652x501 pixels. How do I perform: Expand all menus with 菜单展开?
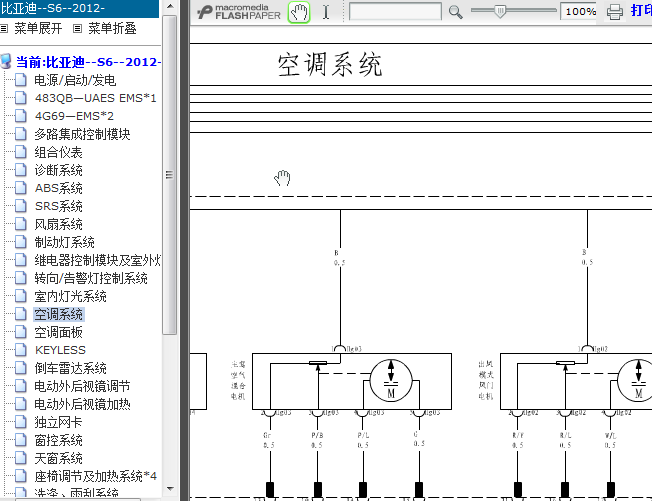[38, 28]
